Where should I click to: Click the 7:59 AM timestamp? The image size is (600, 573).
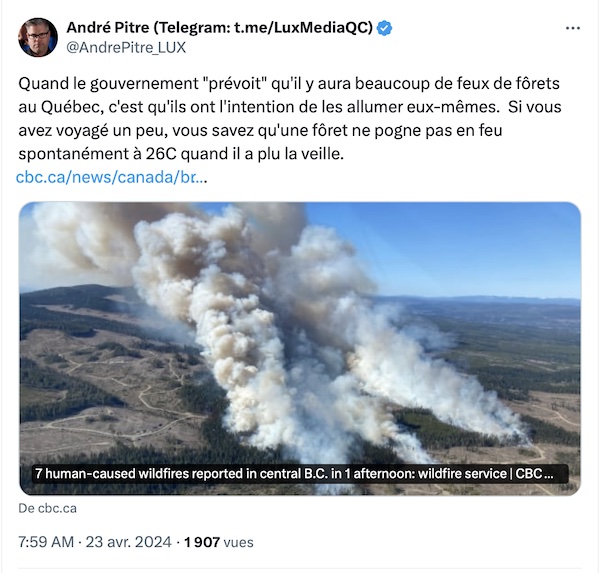click(46, 542)
